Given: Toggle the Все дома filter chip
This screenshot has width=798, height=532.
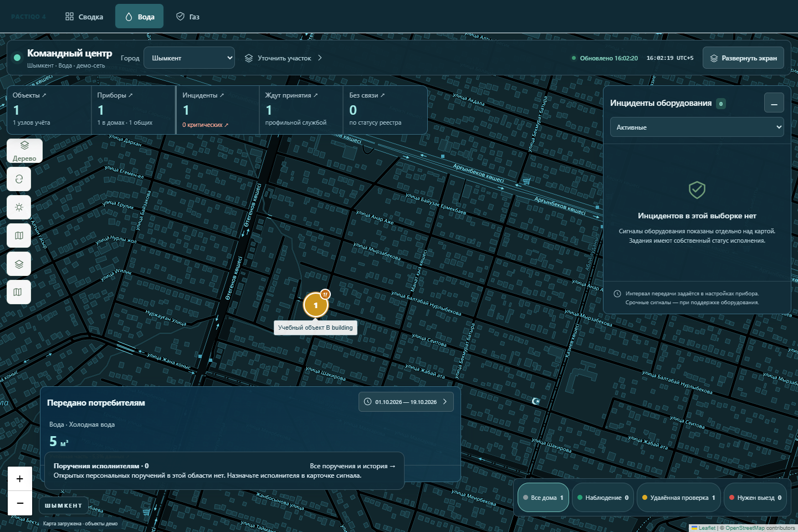Looking at the screenshot, I should [543, 498].
